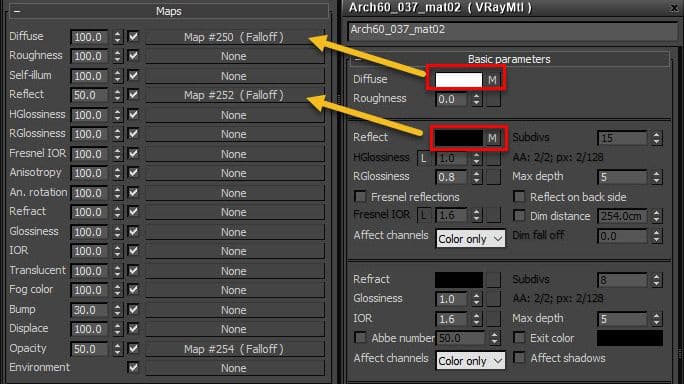Click the Fresnel IOR empty map button
Screen dimensions: 684x384
493,215
